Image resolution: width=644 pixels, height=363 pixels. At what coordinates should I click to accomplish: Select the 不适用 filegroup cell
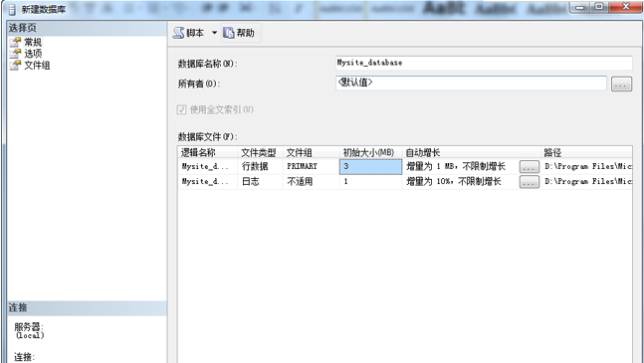(312, 182)
